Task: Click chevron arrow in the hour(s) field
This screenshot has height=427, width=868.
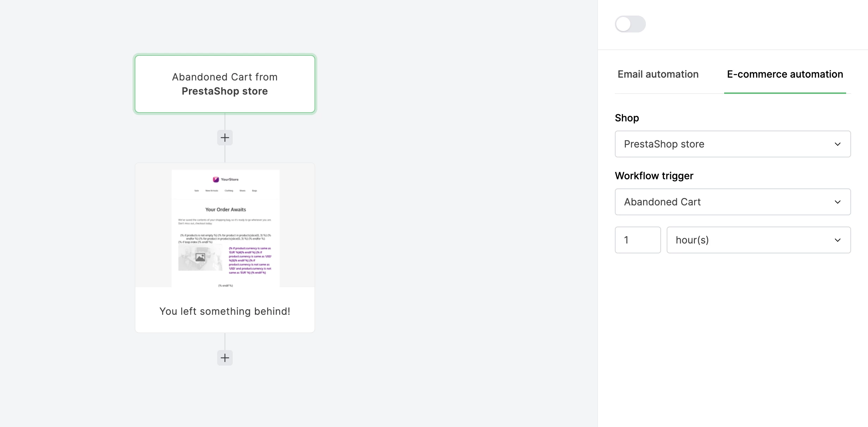Action: tap(838, 240)
